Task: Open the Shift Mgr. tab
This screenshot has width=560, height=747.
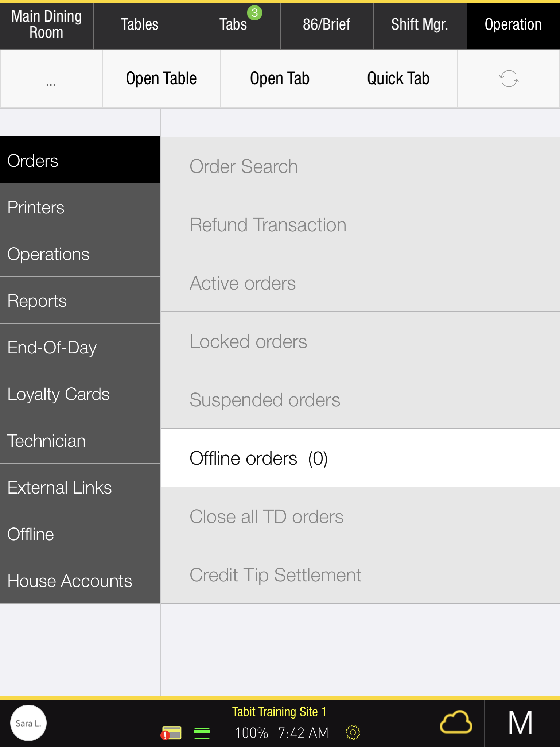Action: tap(420, 25)
